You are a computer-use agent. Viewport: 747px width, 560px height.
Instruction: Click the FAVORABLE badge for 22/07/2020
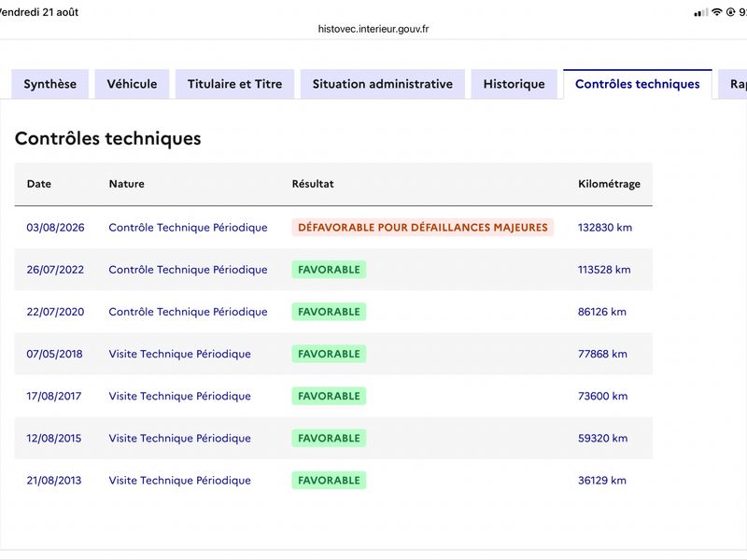pos(329,312)
